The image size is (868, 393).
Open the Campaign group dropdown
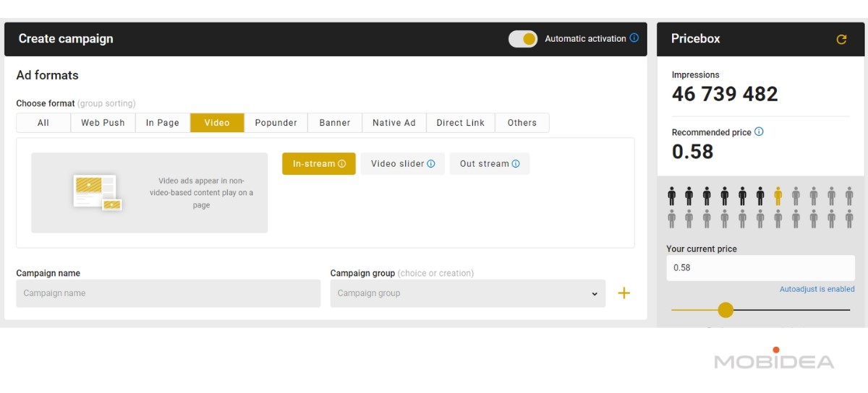click(x=468, y=293)
